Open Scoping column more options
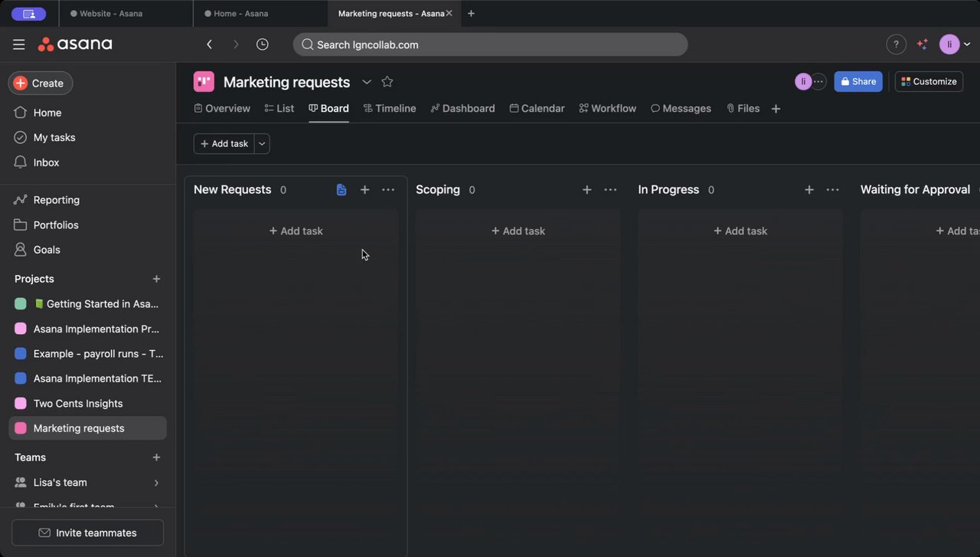Screen dimensions: 980x557 point(610,190)
